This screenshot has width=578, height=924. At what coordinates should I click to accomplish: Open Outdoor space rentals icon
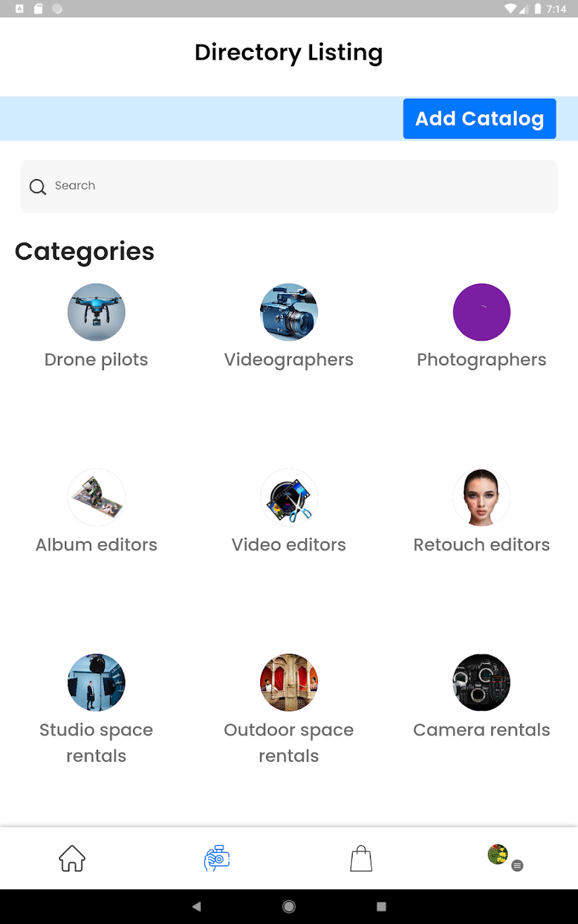(x=289, y=682)
